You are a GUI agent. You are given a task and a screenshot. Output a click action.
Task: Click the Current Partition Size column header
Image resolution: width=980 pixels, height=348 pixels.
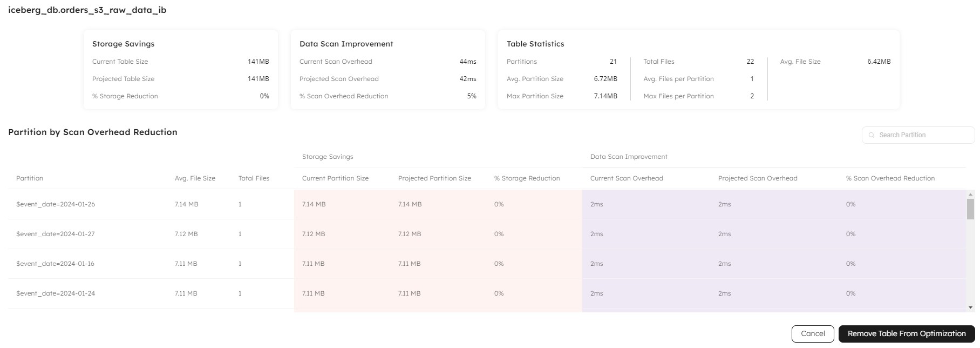pos(335,178)
